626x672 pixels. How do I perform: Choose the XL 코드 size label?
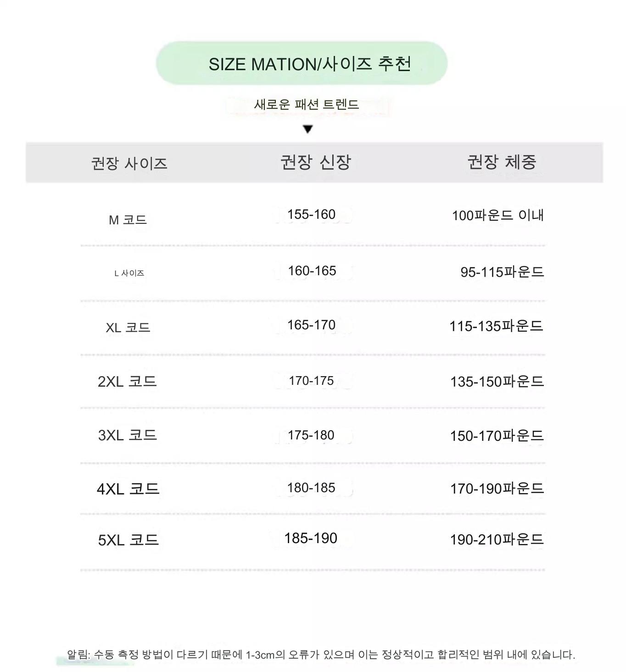point(128,328)
